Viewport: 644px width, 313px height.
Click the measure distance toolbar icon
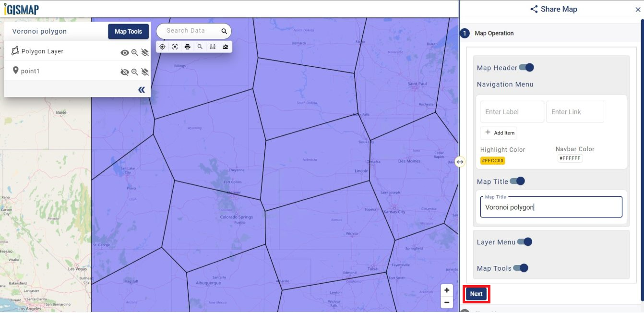213,47
